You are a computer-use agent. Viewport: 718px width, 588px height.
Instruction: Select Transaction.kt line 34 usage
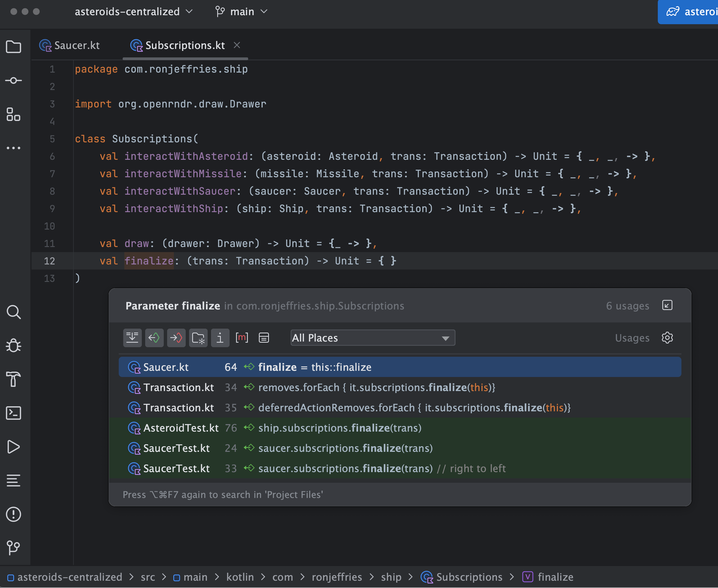[400, 387]
